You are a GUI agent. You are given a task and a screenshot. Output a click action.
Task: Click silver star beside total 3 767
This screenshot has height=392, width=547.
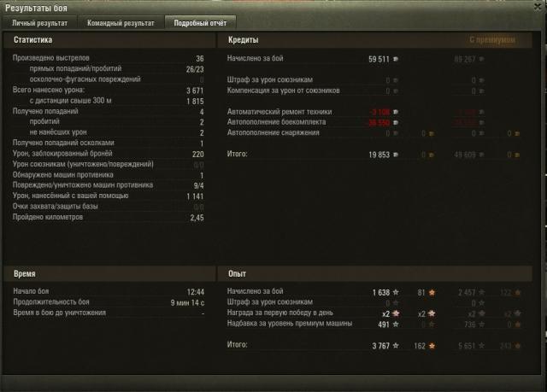click(396, 345)
